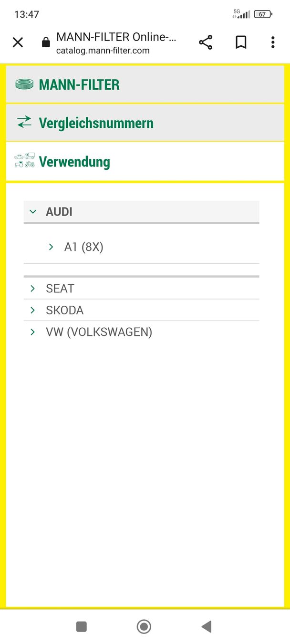Open the MANN-FILTER tab
290x644 pixels.
[x=79, y=85]
